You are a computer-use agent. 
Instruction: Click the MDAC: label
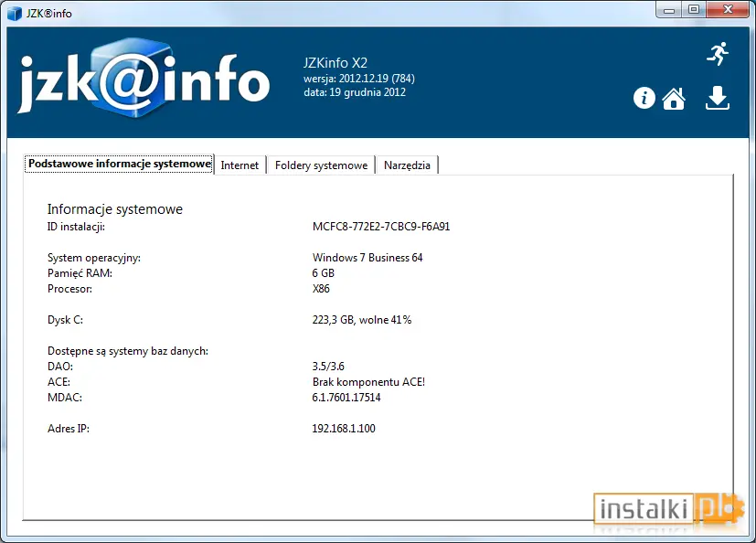65,398
